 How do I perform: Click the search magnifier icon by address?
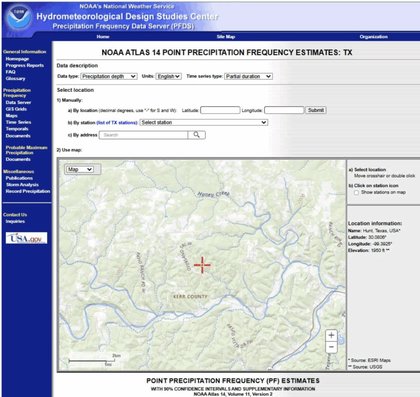(x=197, y=135)
